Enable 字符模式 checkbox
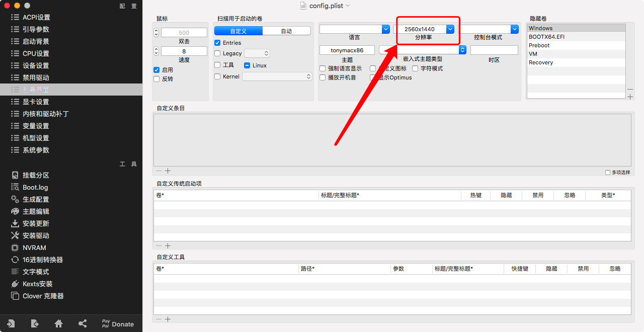The image size is (644, 332). [x=415, y=68]
